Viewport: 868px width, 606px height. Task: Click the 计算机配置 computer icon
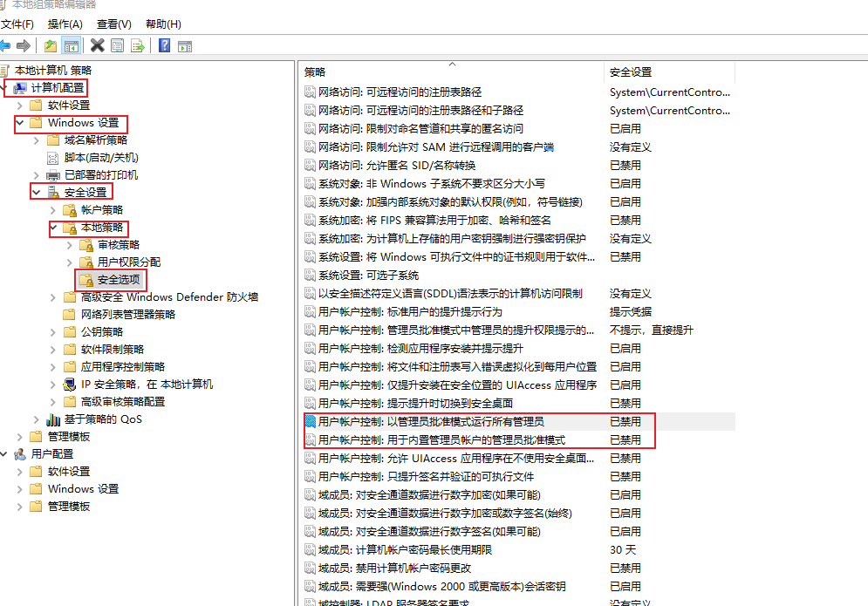pos(20,88)
